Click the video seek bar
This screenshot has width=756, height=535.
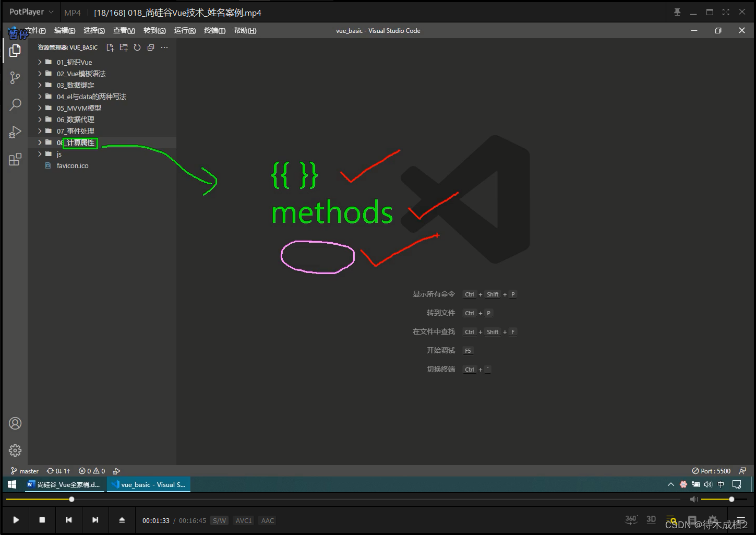pos(343,500)
